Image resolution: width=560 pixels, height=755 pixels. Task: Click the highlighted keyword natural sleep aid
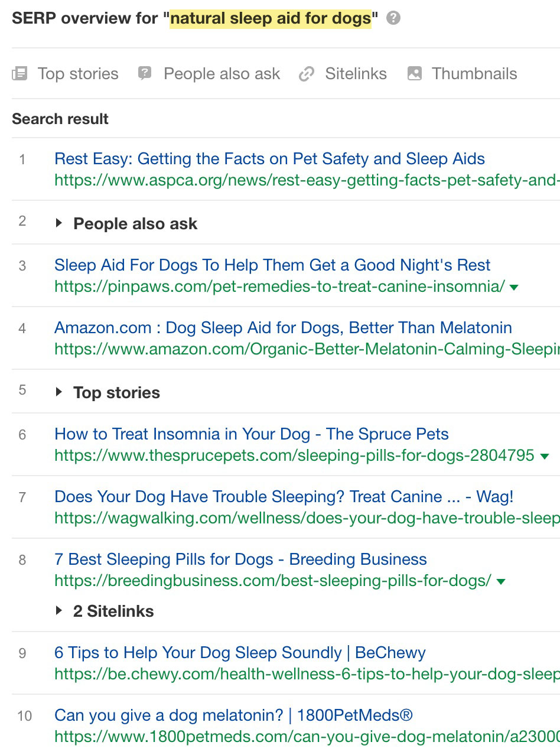click(x=271, y=19)
